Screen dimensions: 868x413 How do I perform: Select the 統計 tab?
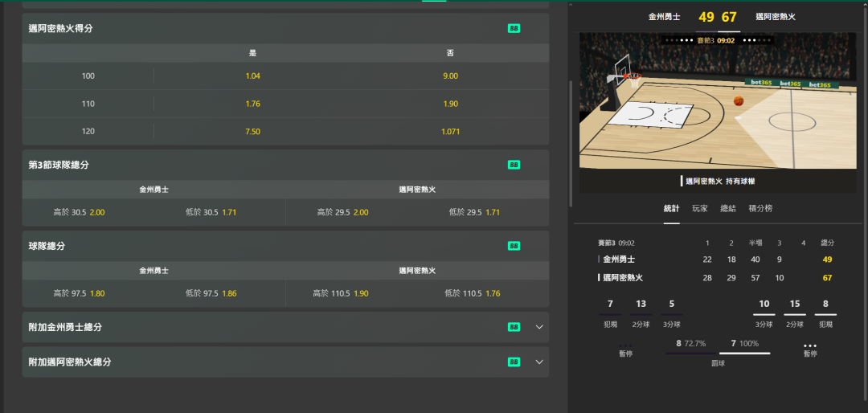pyautogui.click(x=671, y=209)
